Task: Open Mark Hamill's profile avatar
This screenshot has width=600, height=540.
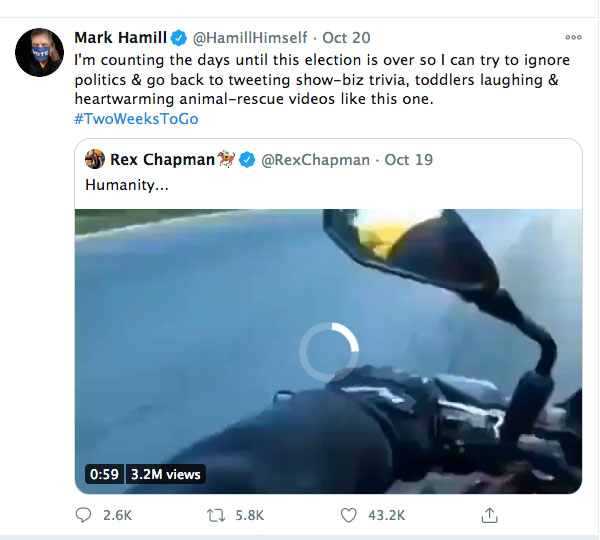Action: tap(39, 52)
